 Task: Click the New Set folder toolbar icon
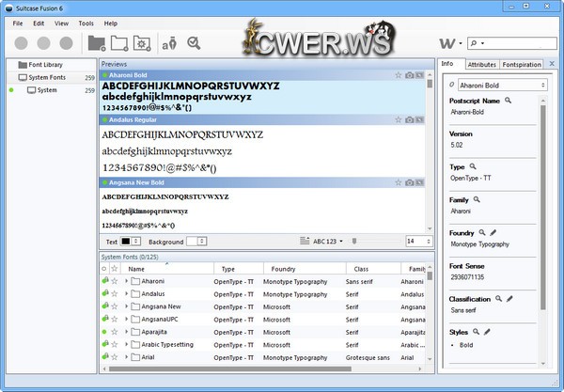click(119, 42)
